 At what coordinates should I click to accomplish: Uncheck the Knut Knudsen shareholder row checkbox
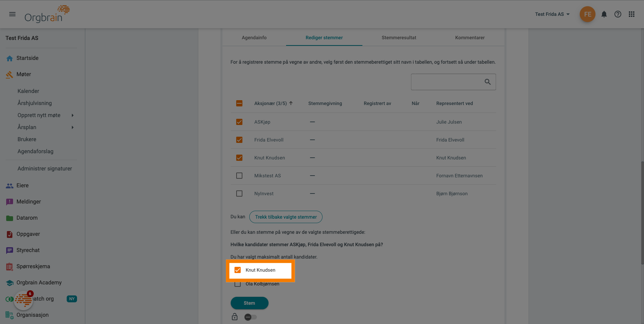click(239, 158)
